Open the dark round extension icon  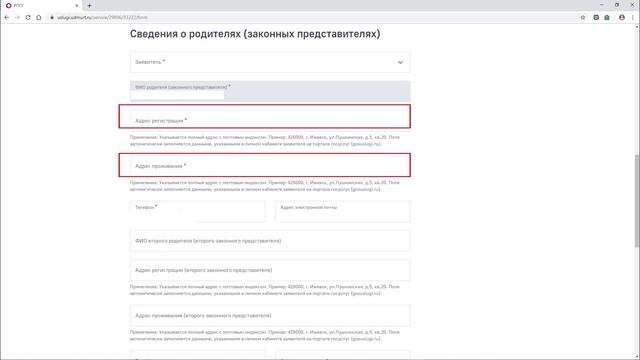[596, 18]
